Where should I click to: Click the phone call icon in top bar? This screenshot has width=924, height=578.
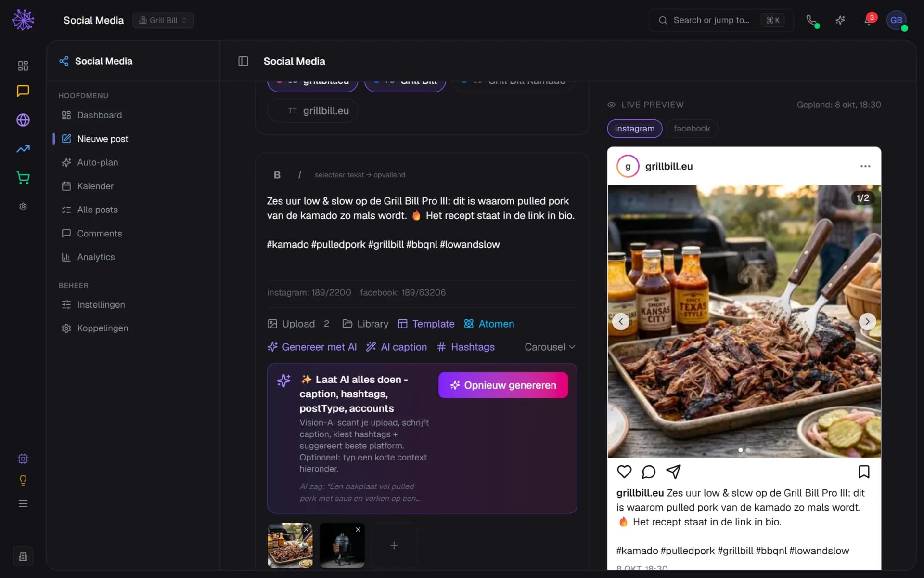tap(811, 20)
